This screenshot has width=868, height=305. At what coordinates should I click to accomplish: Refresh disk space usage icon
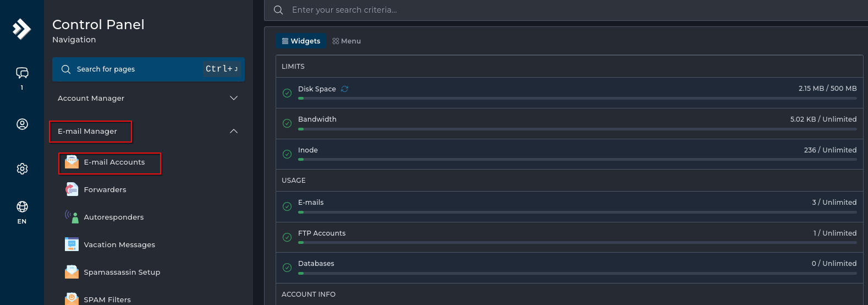(344, 89)
